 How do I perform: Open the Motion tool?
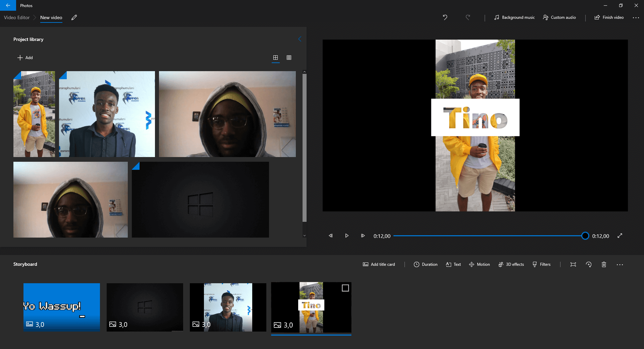[479, 264]
